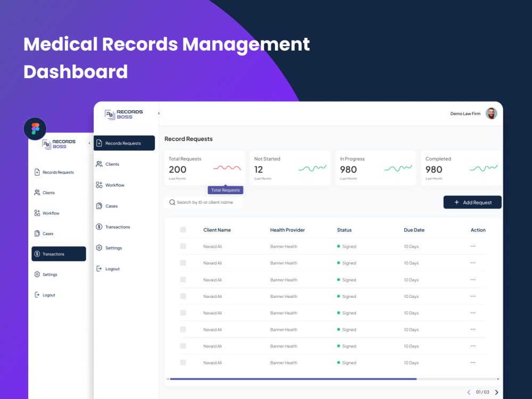The width and height of the screenshot is (532, 399).
Task: Open Records Requests in front sidebar
Action: coord(124,143)
